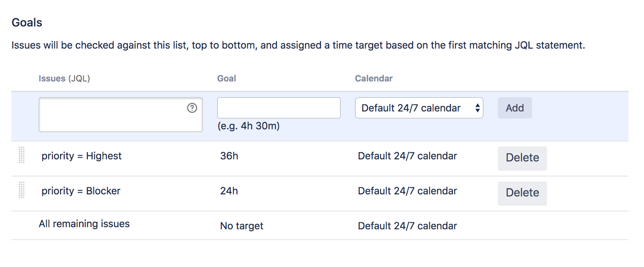Click the JQL help question mark icon
The width and height of the screenshot is (644, 267).
192,108
